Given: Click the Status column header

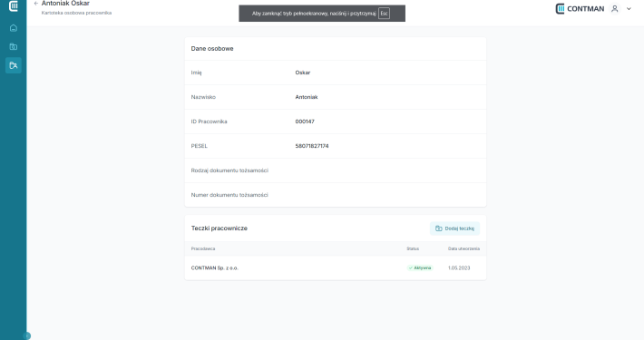Looking at the screenshot, I should [413, 248].
